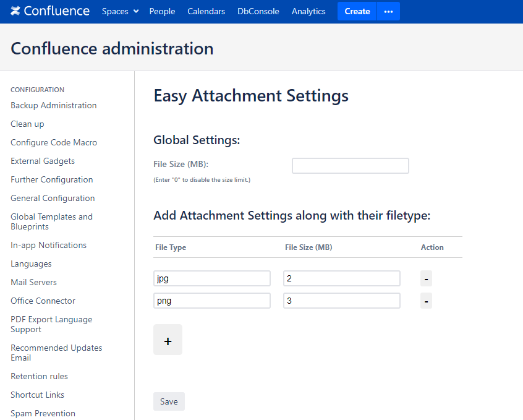
Task: Remove the jpg row with minus button
Action: click(426, 278)
